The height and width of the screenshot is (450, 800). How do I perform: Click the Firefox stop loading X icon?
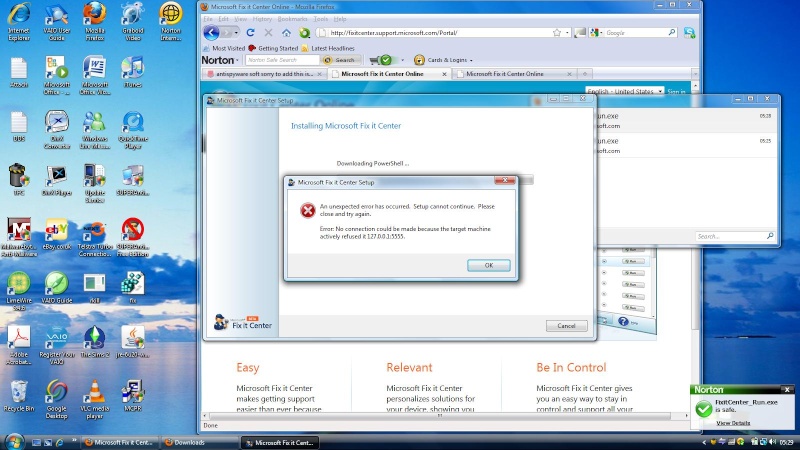click(268, 33)
